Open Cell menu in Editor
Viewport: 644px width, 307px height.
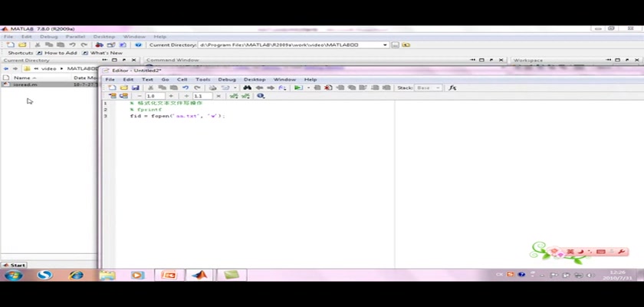(182, 79)
